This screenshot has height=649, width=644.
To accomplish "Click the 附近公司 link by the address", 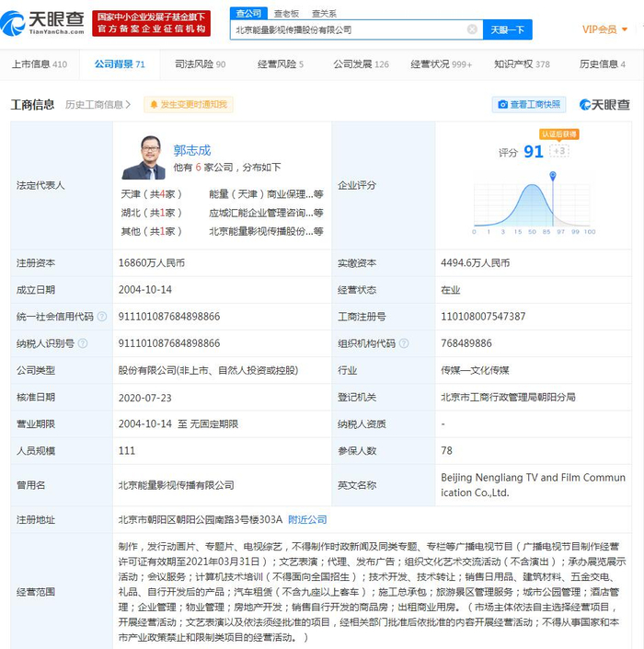I will point(307,519).
